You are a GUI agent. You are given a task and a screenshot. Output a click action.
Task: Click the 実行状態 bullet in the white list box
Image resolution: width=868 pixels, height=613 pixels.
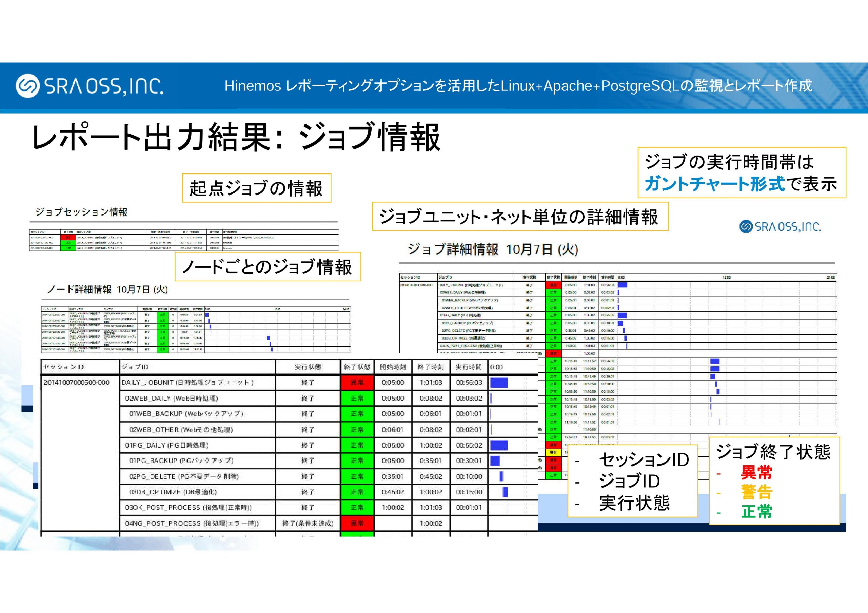tap(635, 503)
